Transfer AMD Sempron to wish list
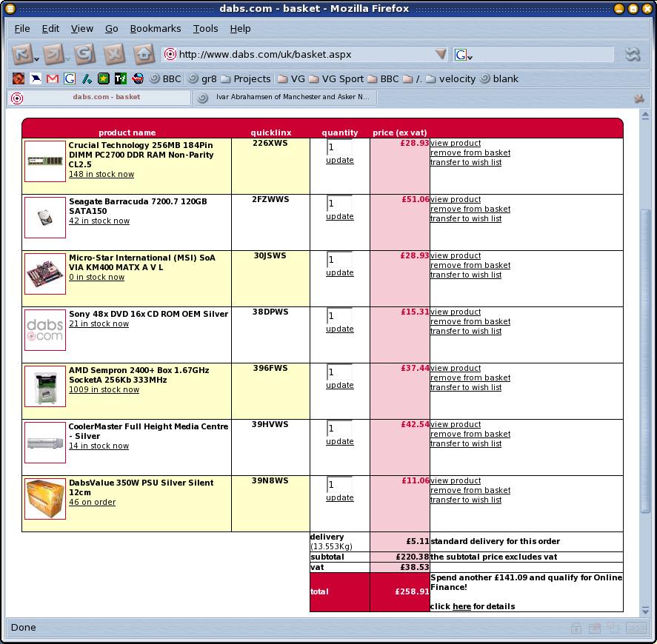This screenshot has width=657, height=644. [466, 387]
